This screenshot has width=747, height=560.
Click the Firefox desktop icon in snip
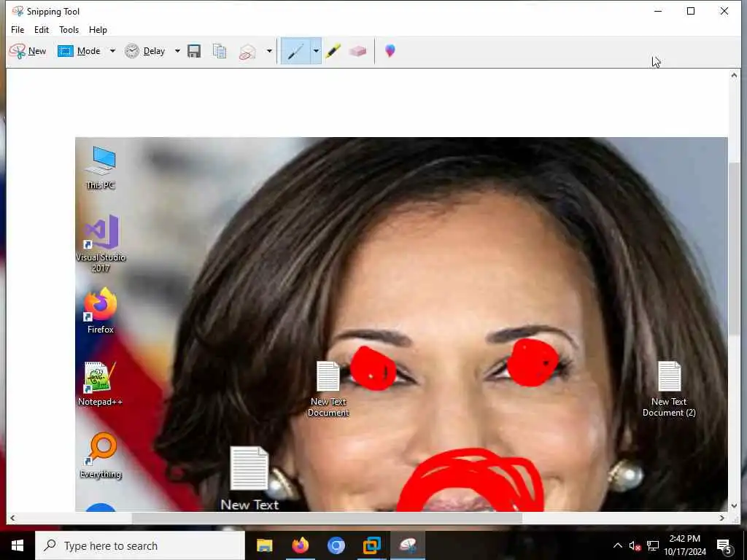click(101, 310)
